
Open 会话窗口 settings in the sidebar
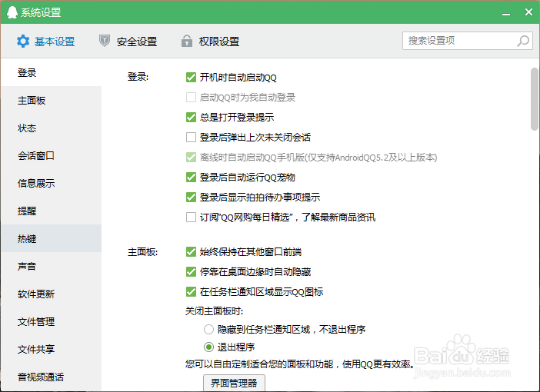coord(52,155)
